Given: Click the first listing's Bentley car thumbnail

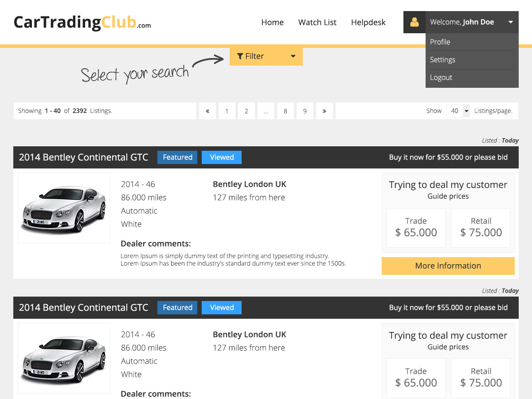Looking at the screenshot, I should click(64, 208).
